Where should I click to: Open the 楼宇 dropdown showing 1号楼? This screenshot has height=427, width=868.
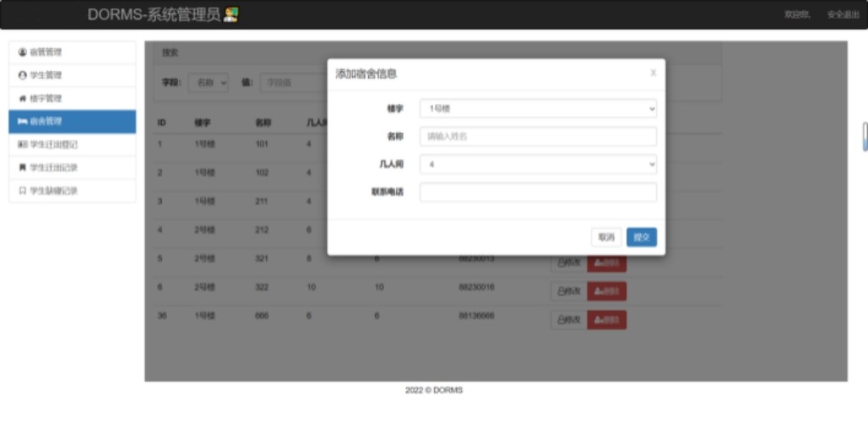(x=538, y=109)
